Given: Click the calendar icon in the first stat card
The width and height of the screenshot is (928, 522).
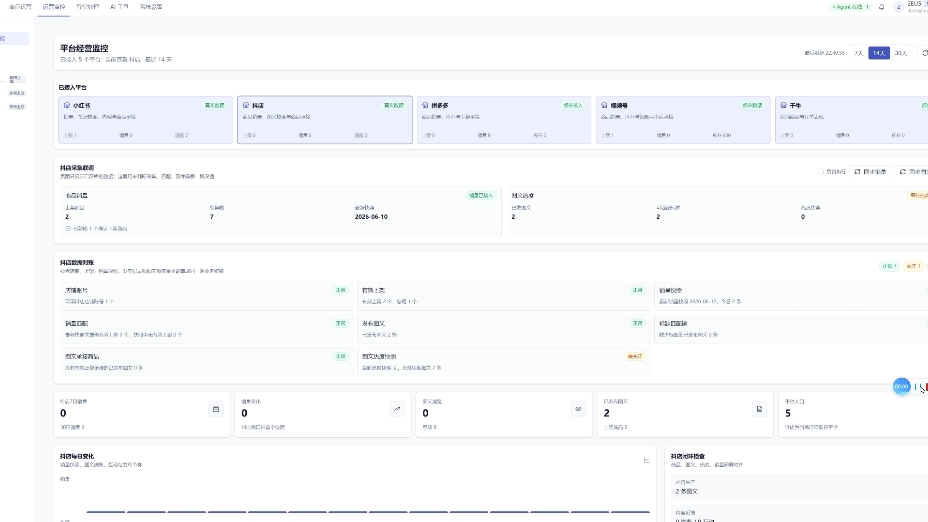Looking at the screenshot, I should 216,409.
